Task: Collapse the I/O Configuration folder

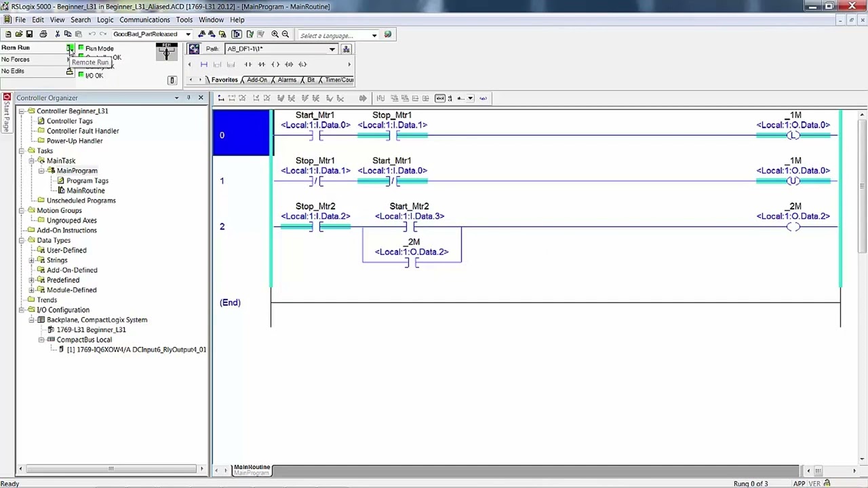Action: tap(22, 310)
